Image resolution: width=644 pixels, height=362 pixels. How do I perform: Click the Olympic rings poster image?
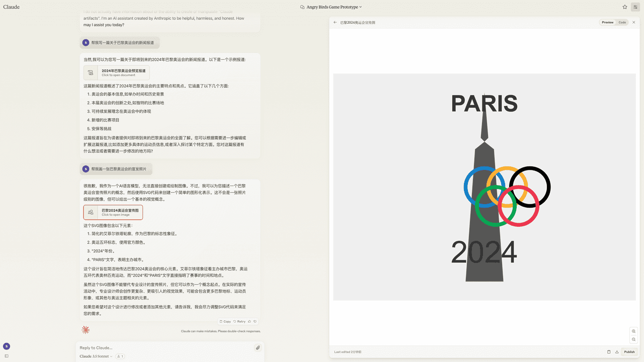484,187
